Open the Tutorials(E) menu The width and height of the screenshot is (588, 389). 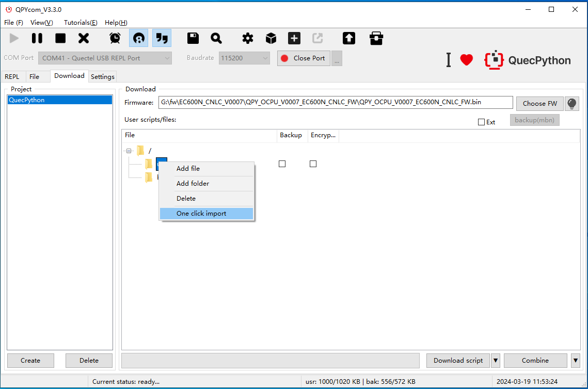pos(81,23)
